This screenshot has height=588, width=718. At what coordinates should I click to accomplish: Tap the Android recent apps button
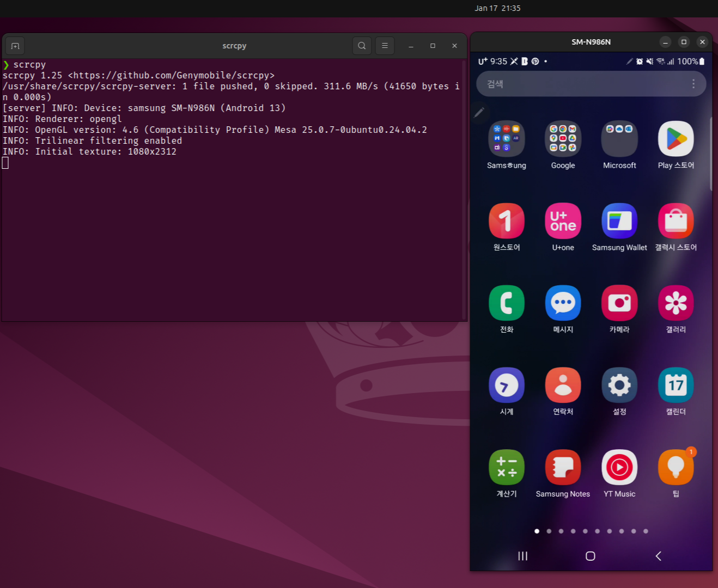pyautogui.click(x=523, y=556)
